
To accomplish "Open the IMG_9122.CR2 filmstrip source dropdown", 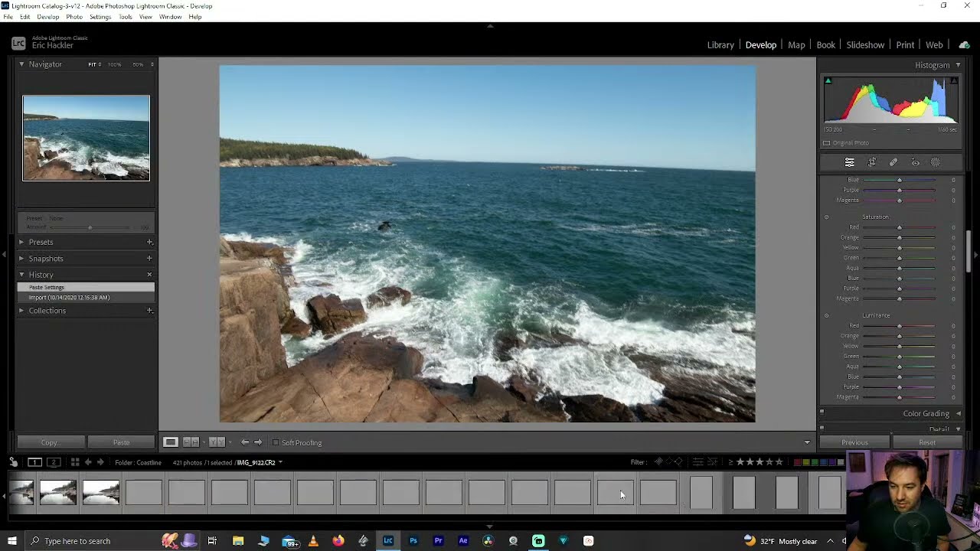I will tap(280, 462).
